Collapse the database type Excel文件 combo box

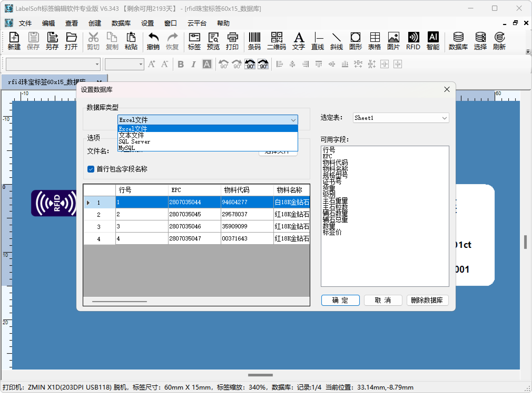[208, 120]
